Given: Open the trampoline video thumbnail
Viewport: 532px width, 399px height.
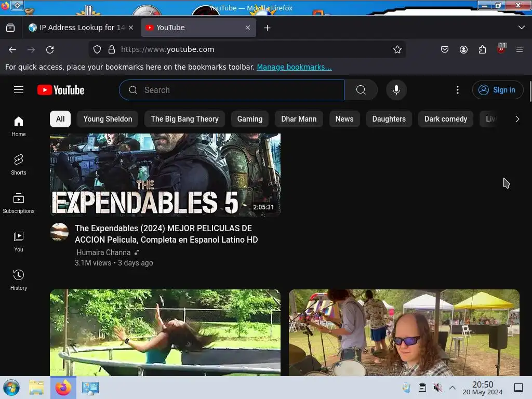Looking at the screenshot, I should 165,332.
